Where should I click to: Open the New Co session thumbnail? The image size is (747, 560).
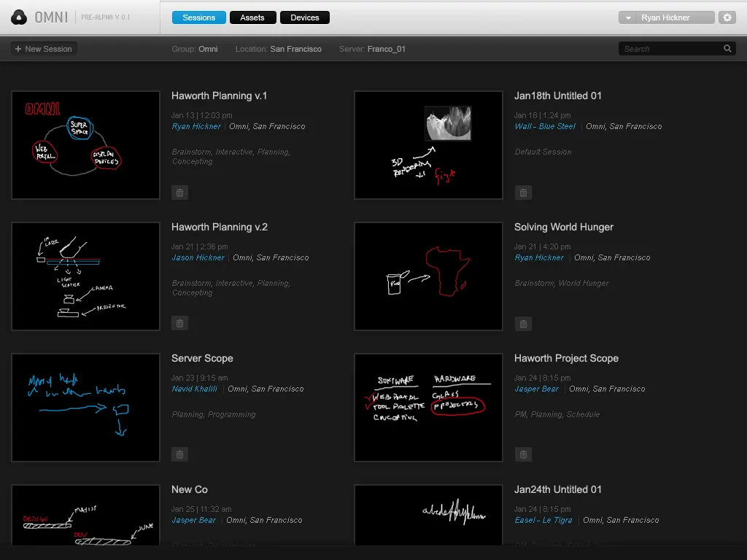click(x=86, y=516)
